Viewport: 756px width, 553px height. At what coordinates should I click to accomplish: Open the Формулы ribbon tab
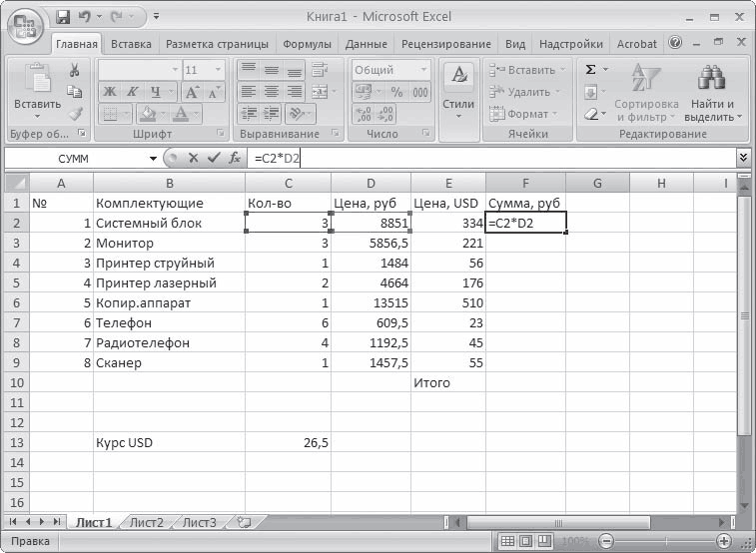point(307,44)
